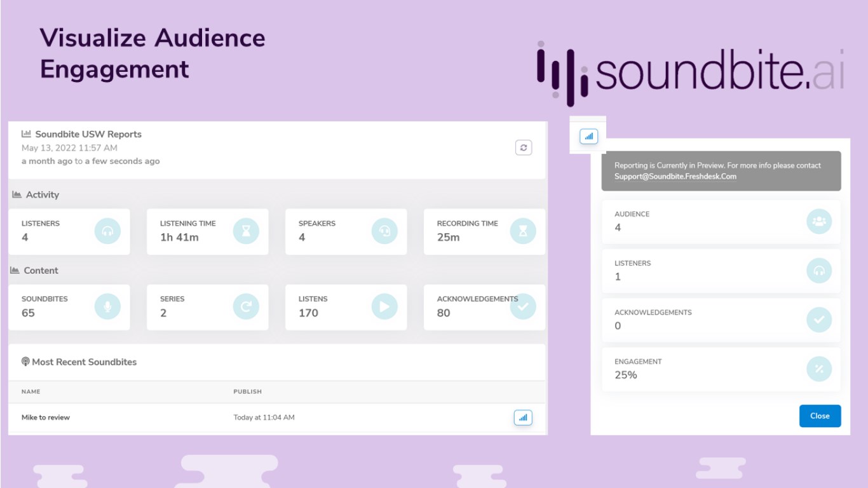Click the Soundbite USW Reports title
This screenshot has width=868, height=488.
[88, 134]
